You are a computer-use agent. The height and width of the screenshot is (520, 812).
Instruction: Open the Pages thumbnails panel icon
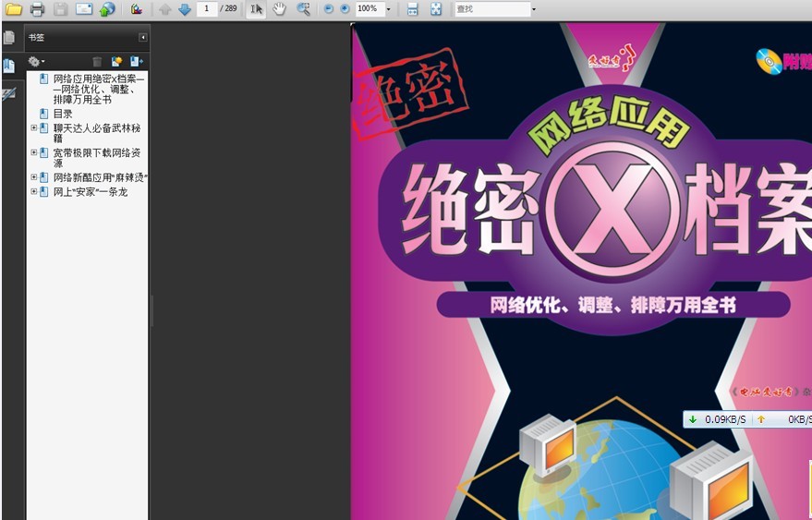[x=9, y=37]
